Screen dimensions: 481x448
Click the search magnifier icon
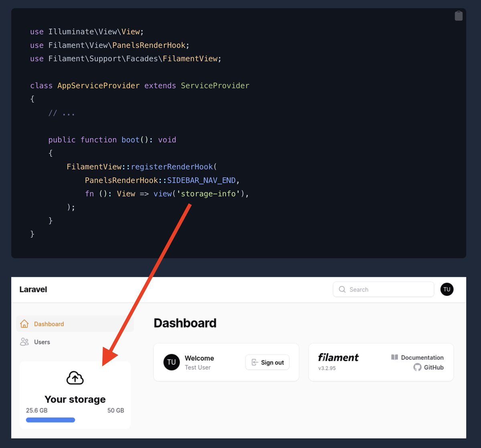coord(342,289)
